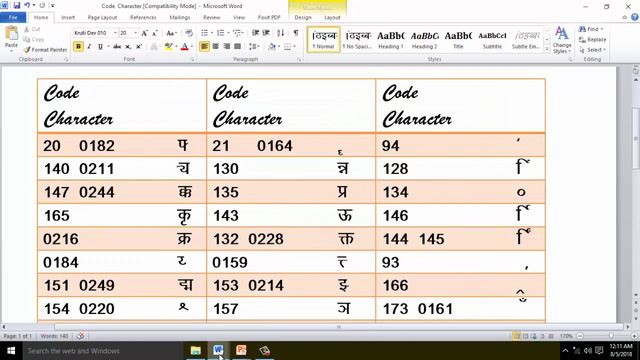
Task: Toggle Underline formatting
Action: (x=100, y=47)
